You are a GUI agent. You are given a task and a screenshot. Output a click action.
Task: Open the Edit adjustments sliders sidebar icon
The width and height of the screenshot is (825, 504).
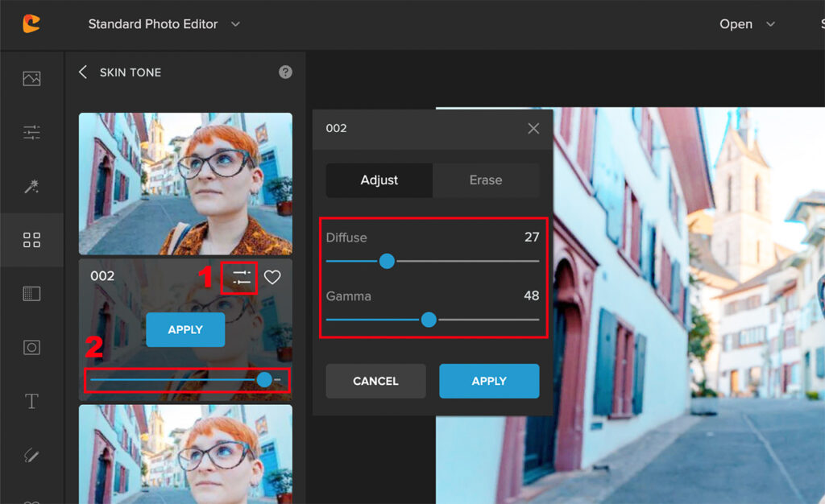point(31,132)
